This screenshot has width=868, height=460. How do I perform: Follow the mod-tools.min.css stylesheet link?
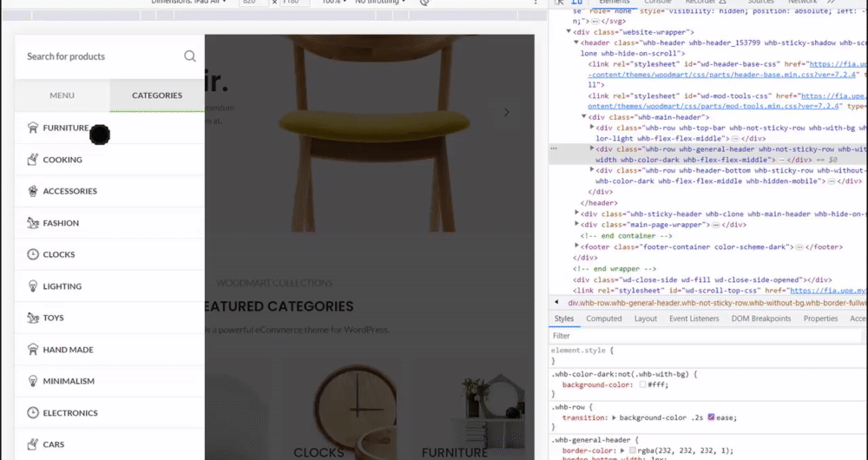click(715, 106)
